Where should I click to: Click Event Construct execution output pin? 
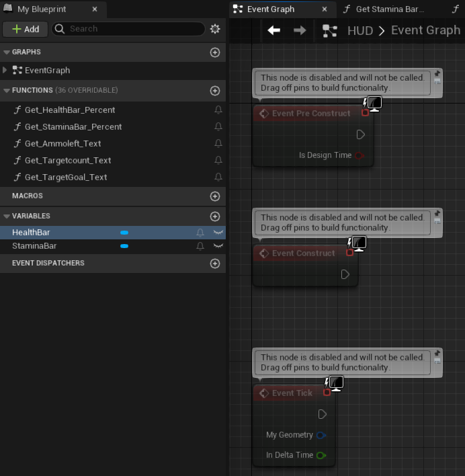point(345,275)
